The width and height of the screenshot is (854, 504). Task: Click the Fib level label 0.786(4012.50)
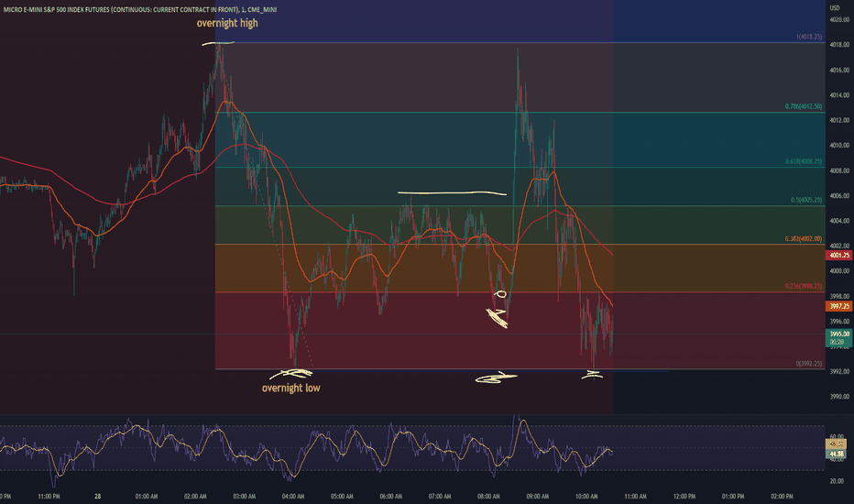click(x=804, y=106)
